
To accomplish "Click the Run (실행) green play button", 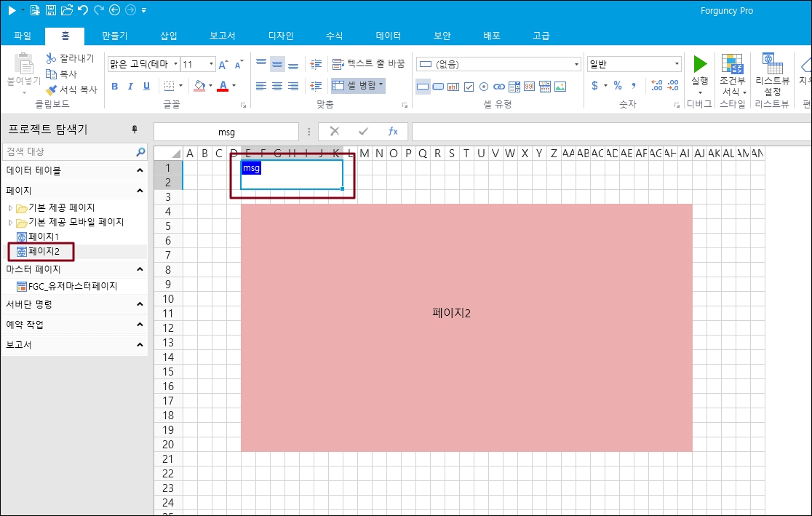I will pyautogui.click(x=700, y=65).
